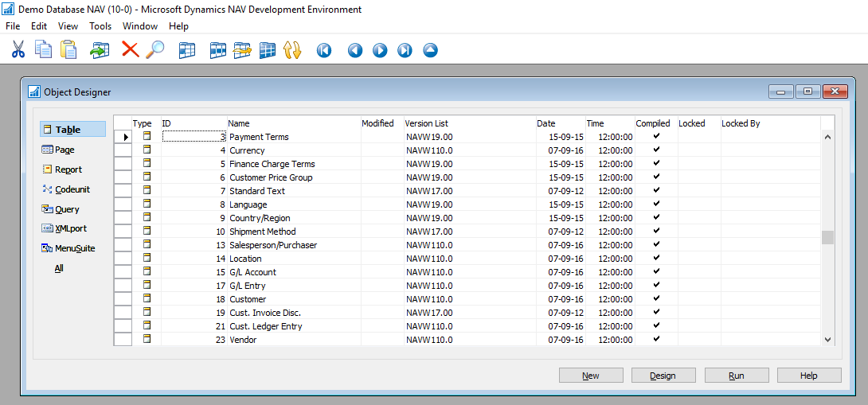Click the Sort arrows icon
This screenshot has width=868, height=405.
click(291, 50)
